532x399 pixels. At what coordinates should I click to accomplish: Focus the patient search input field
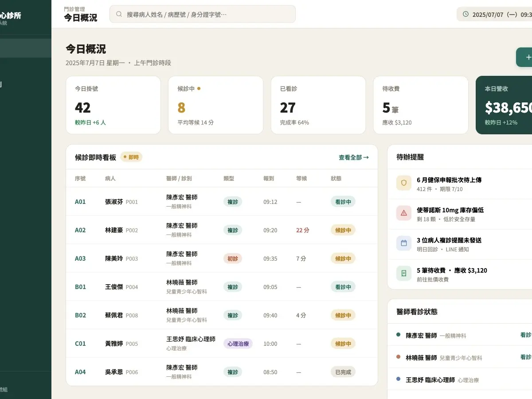point(203,14)
